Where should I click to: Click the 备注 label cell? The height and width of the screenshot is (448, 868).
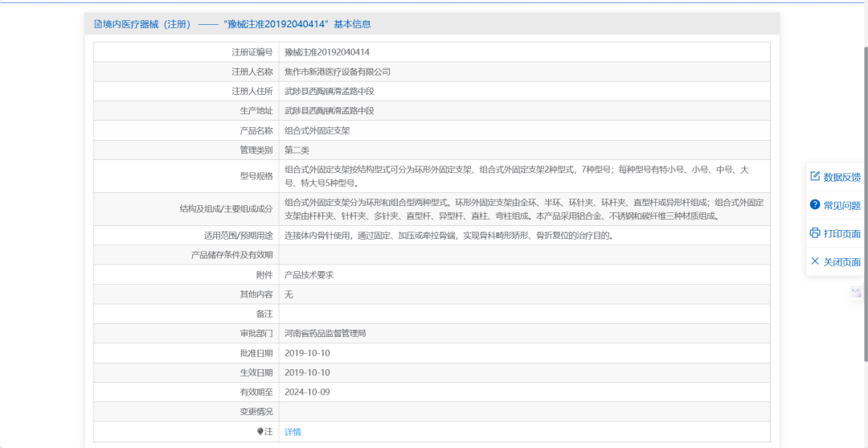pyautogui.click(x=186, y=314)
